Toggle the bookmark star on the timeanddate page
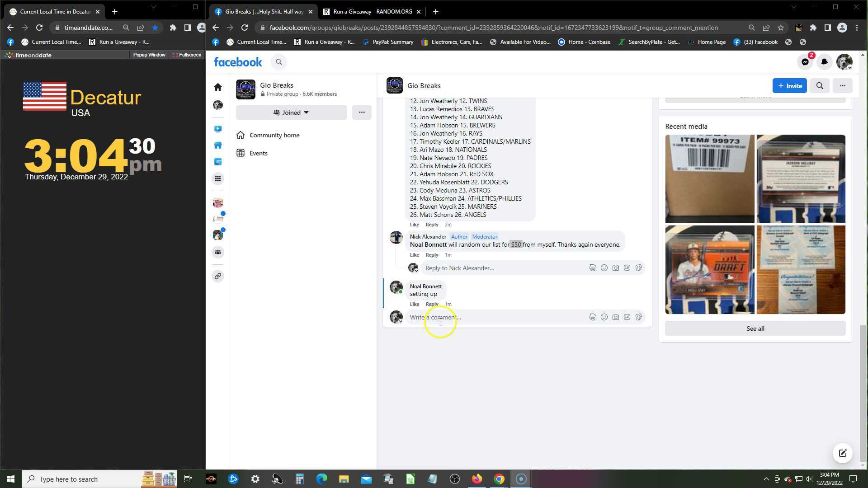The height and width of the screenshot is (488, 868). [155, 28]
